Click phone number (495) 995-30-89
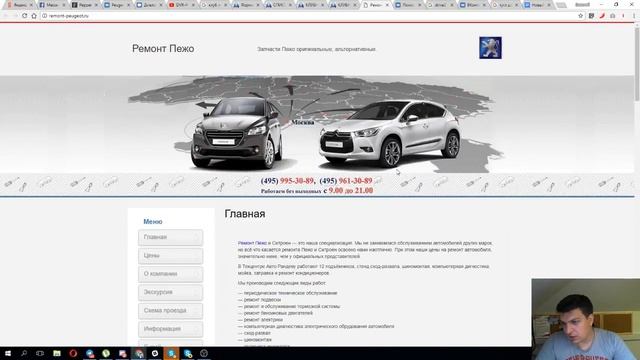640x360 pixels. [287, 181]
